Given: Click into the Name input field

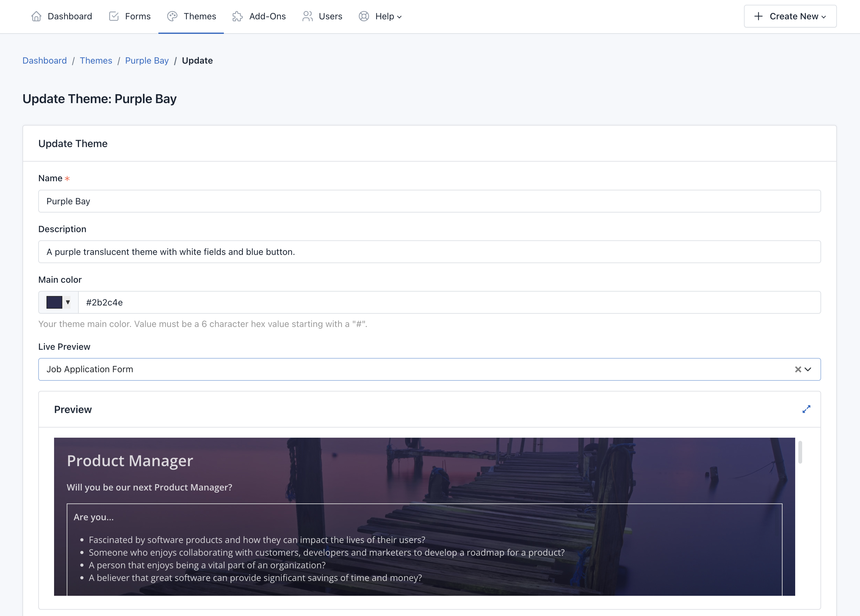Looking at the screenshot, I should point(429,201).
